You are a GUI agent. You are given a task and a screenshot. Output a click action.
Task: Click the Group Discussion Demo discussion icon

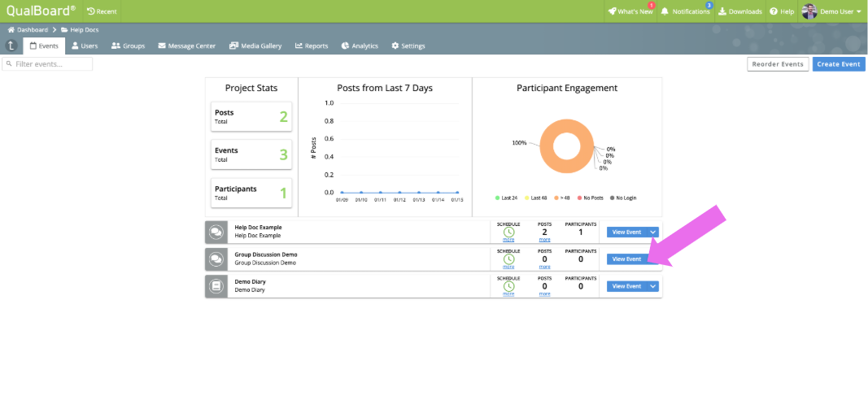(216, 259)
